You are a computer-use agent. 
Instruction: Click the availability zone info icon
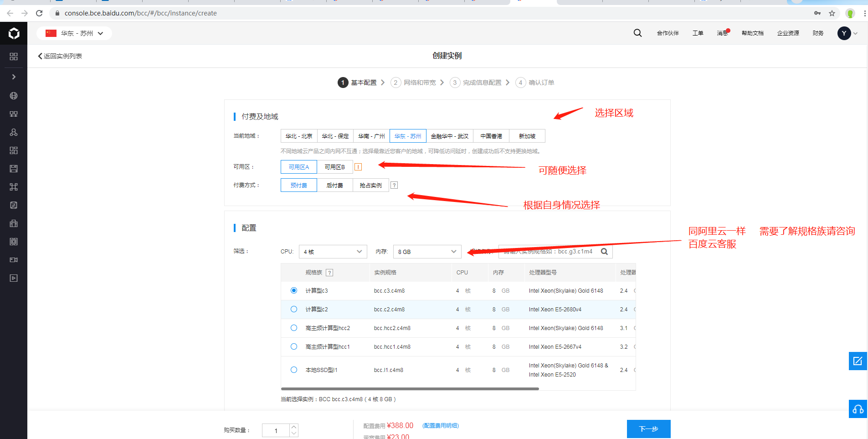coord(358,167)
